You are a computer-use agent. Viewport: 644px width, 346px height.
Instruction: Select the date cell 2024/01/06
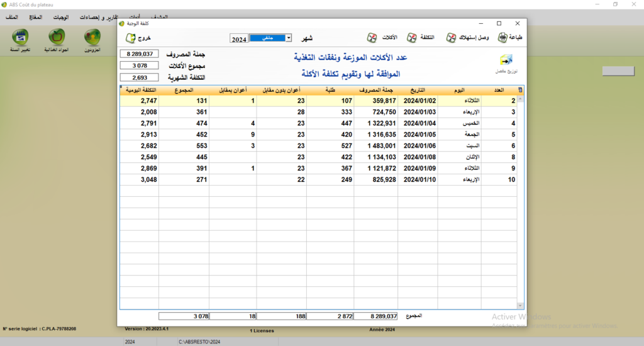(x=418, y=146)
